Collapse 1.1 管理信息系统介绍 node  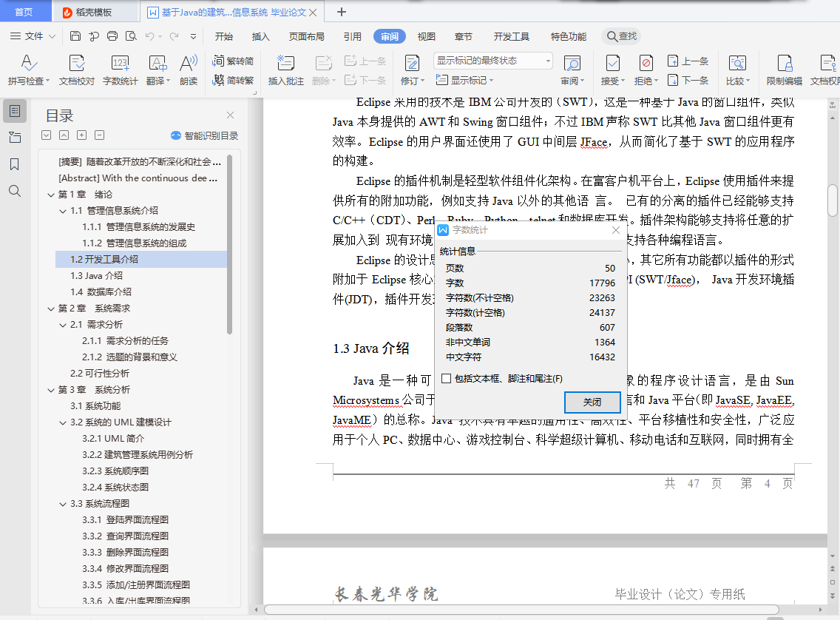[63, 211]
